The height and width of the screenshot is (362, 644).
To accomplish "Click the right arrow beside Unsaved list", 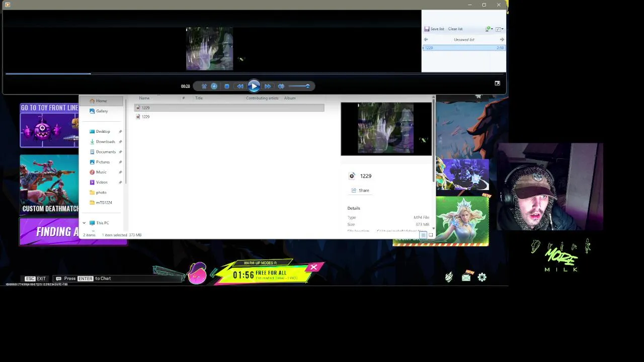I will tap(502, 39).
